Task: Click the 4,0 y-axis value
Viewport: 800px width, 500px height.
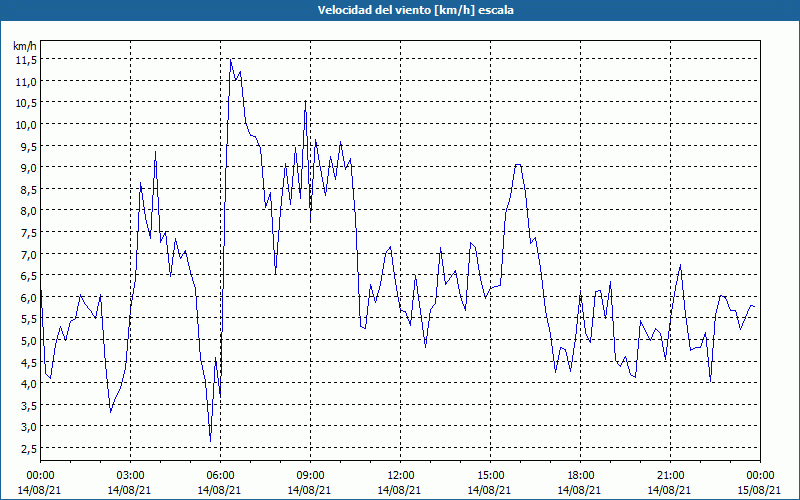Action: pyautogui.click(x=29, y=383)
